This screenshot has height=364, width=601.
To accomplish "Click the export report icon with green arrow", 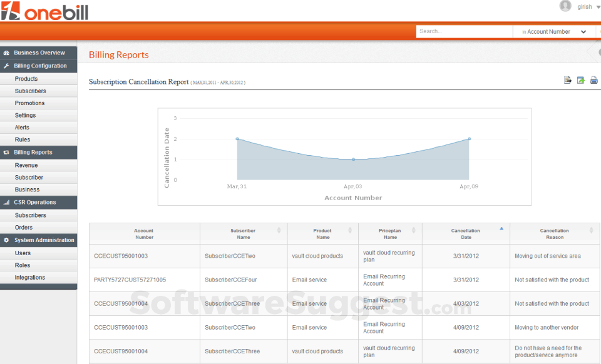I will click(x=580, y=80).
